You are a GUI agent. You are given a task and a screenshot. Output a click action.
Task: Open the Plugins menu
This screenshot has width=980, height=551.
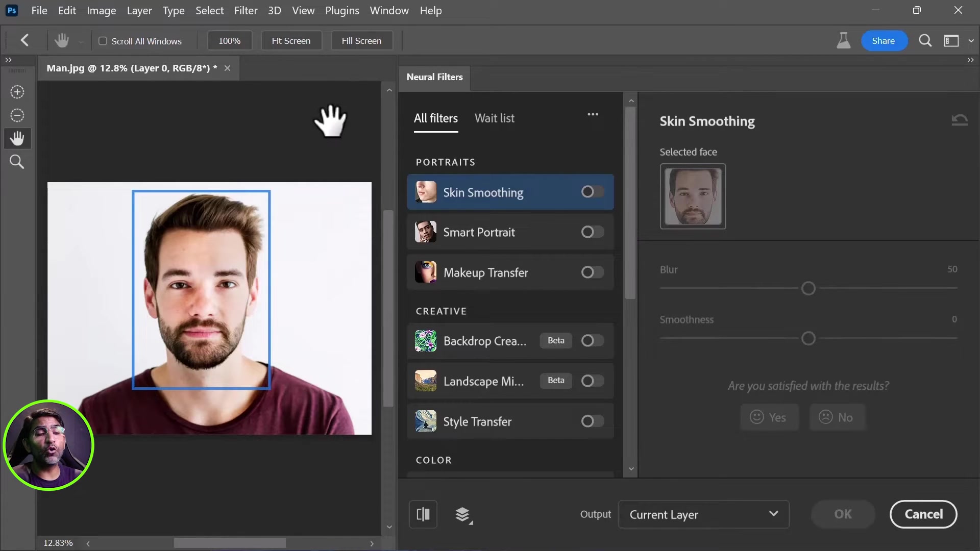point(342,11)
